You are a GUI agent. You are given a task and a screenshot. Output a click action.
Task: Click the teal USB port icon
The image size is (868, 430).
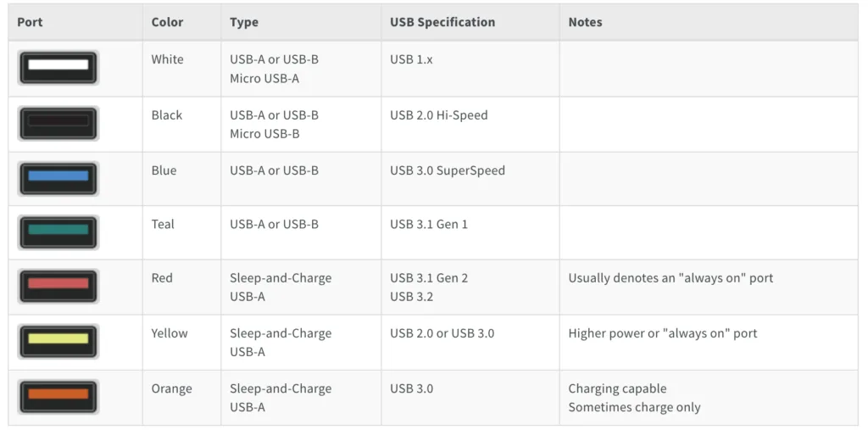(58, 232)
